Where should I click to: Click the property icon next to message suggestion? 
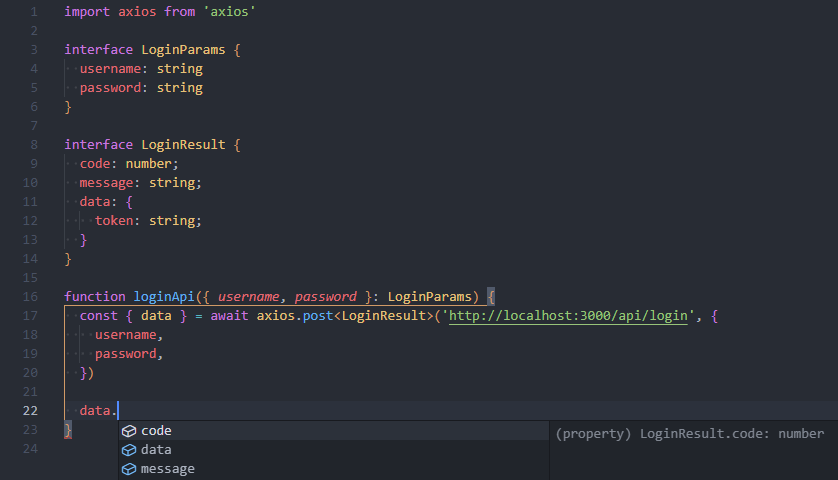[x=129, y=469]
